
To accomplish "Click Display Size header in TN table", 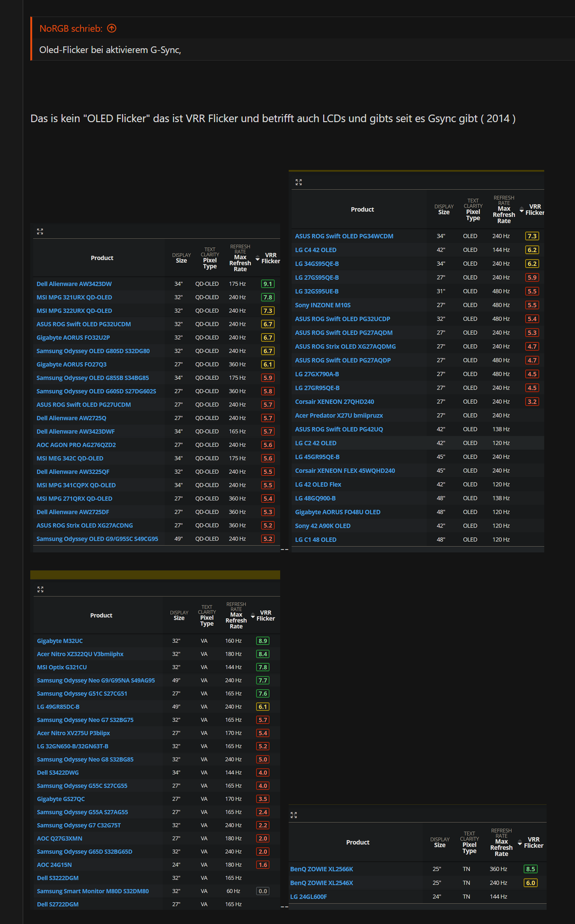I will pos(440,843).
